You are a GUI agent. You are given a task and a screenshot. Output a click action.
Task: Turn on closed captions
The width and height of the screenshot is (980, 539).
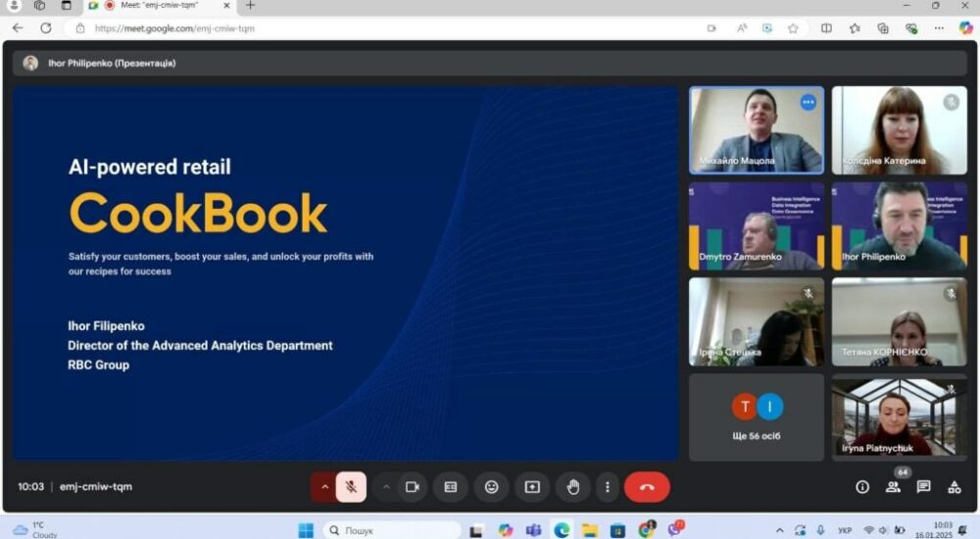(450, 487)
